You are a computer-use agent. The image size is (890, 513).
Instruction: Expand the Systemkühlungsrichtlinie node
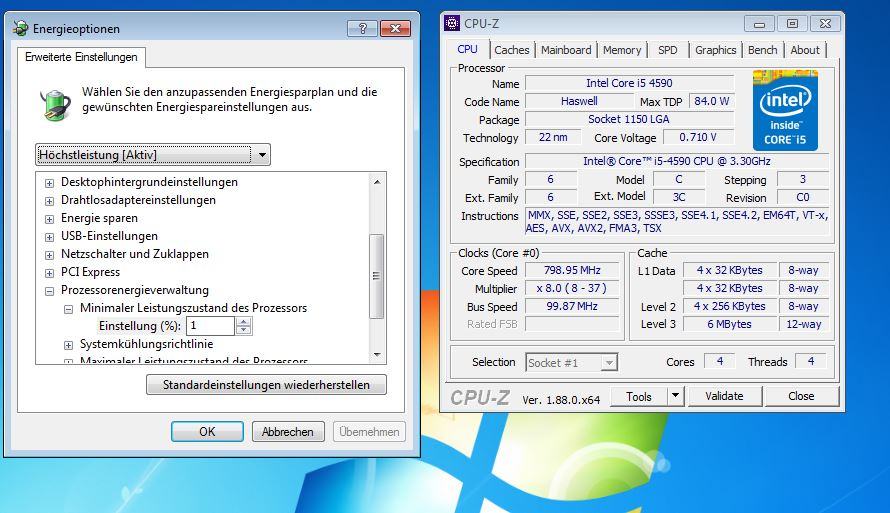(x=68, y=345)
